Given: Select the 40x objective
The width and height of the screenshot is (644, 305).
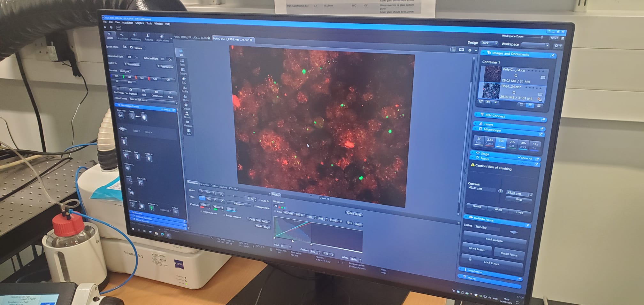Looking at the screenshot, I should click(x=523, y=145).
